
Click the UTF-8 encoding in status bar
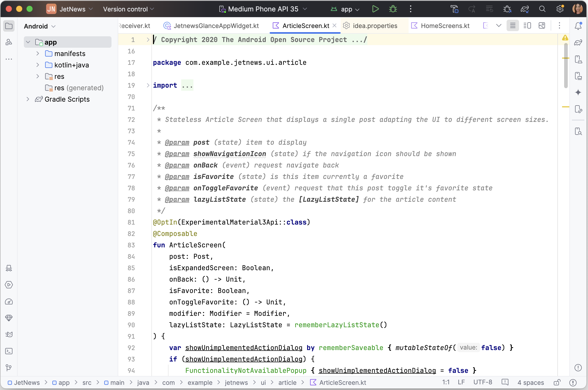[482, 382]
